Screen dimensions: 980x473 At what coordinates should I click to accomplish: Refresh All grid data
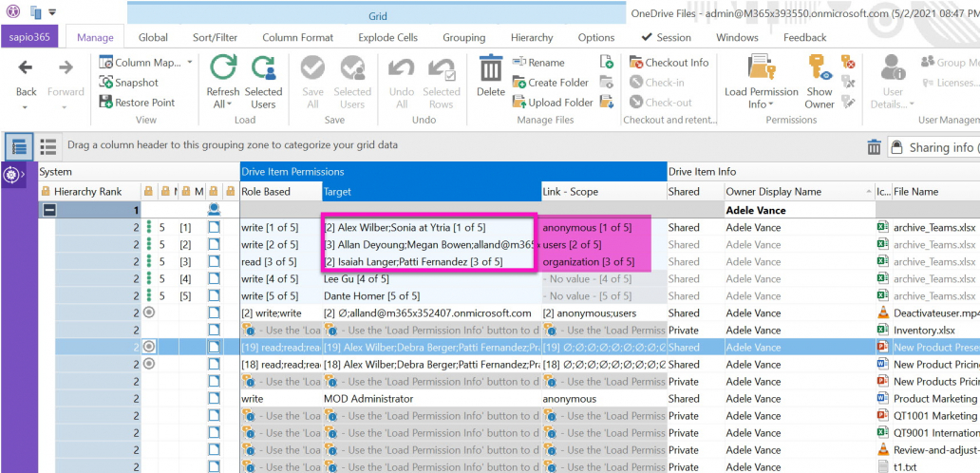(x=222, y=82)
